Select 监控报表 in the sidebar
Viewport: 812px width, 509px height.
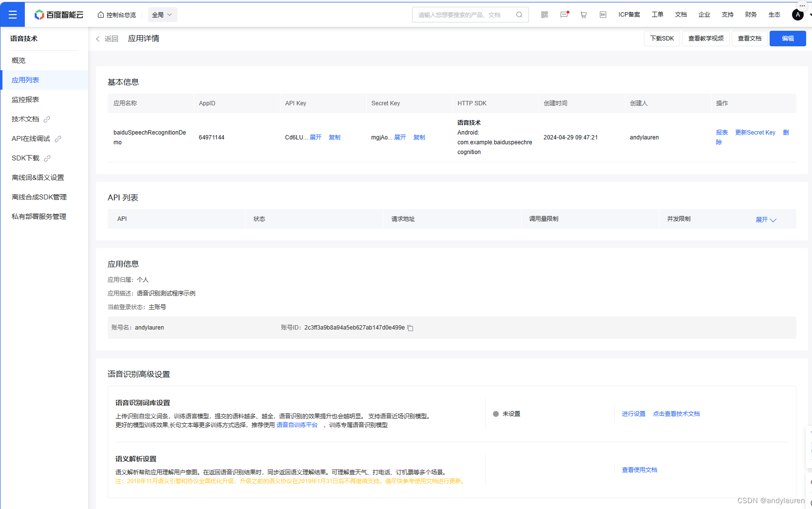[x=44, y=99]
